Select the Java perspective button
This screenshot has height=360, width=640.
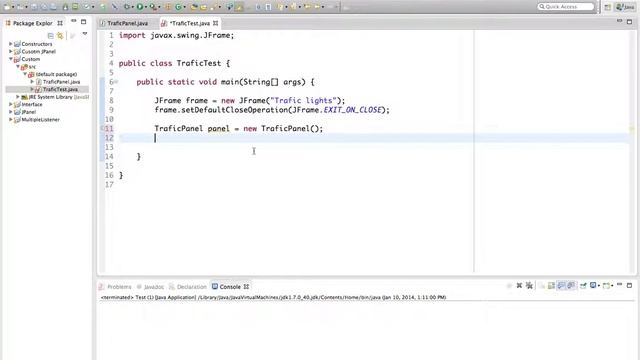[625, 7]
